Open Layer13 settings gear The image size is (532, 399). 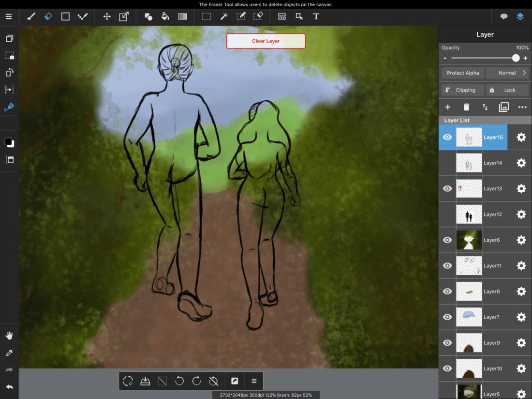(521, 189)
